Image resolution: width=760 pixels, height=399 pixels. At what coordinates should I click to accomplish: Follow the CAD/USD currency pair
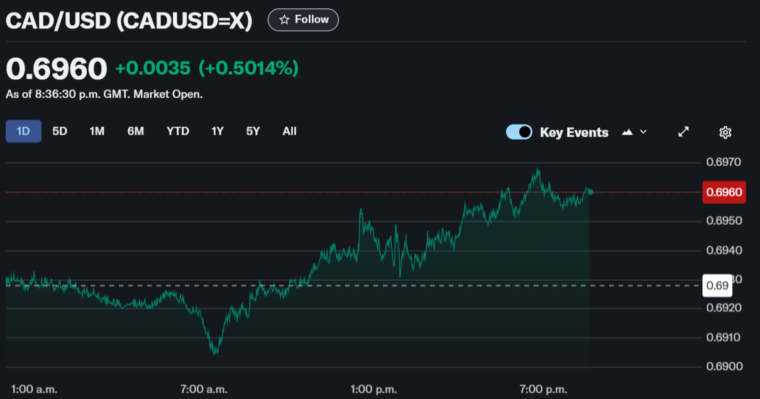pyautogui.click(x=303, y=20)
